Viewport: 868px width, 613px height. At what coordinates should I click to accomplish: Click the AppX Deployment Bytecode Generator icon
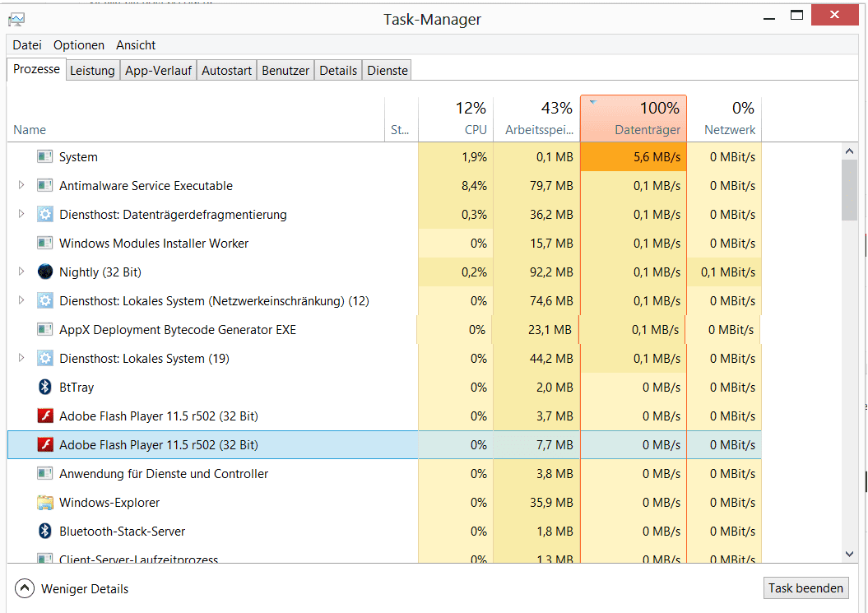[x=44, y=329]
